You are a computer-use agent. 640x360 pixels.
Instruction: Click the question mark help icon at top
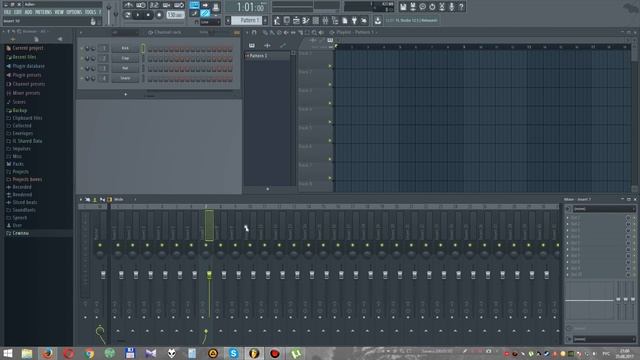[461, 7]
